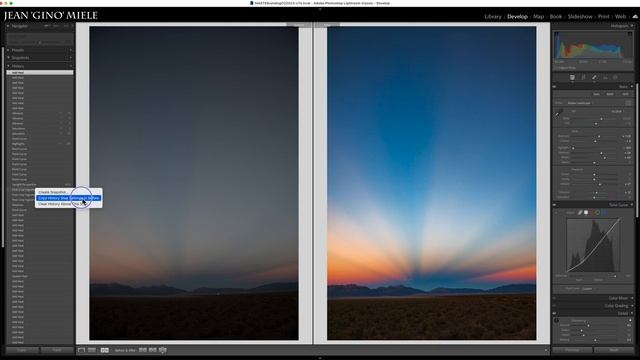
Task: Toggle the Tone Curve panel switch
Action: click(x=554, y=205)
